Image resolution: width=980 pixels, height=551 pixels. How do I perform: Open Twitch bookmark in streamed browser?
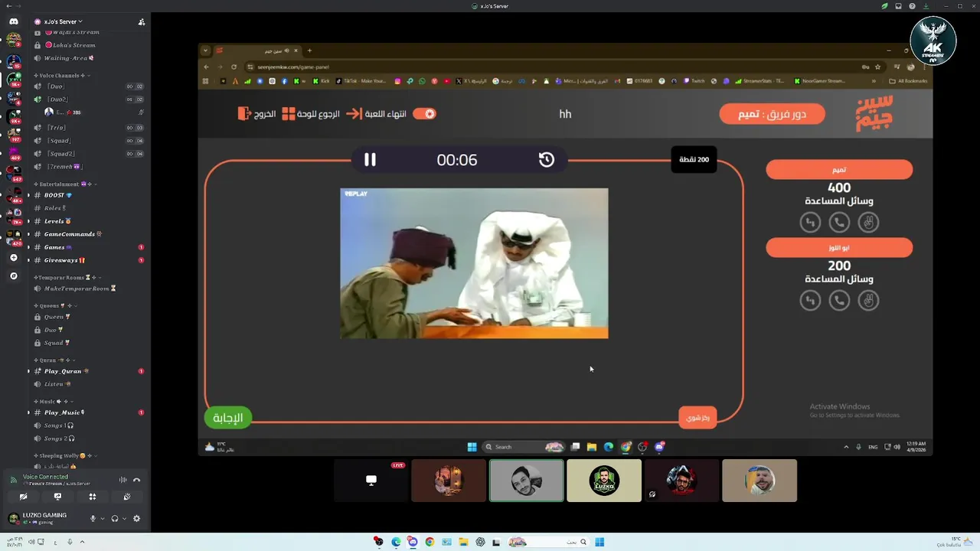[694, 80]
